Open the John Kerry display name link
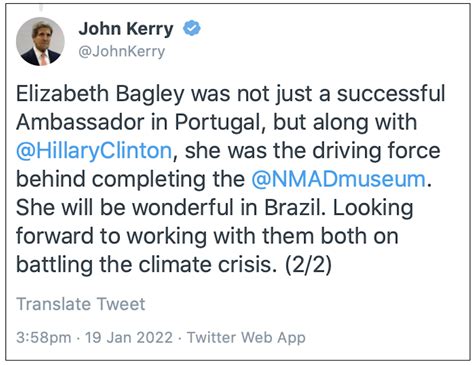The image size is (474, 365). tap(126, 29)
